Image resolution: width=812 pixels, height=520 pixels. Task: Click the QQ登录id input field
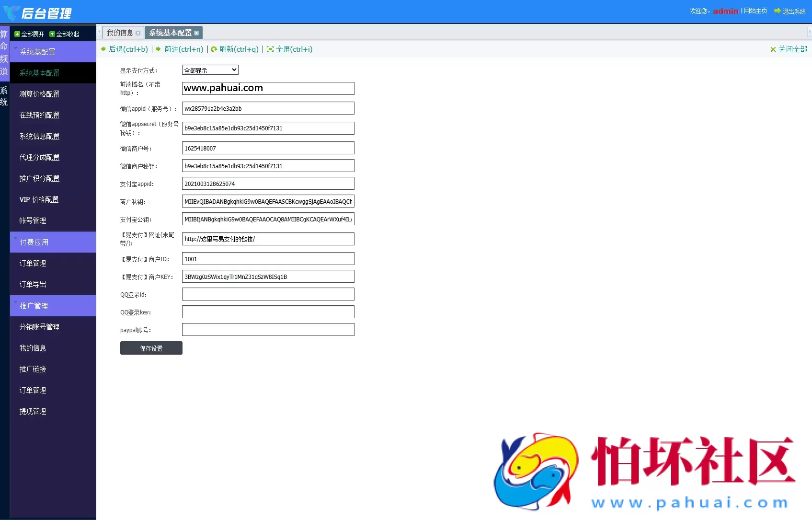tap(268, 294)
